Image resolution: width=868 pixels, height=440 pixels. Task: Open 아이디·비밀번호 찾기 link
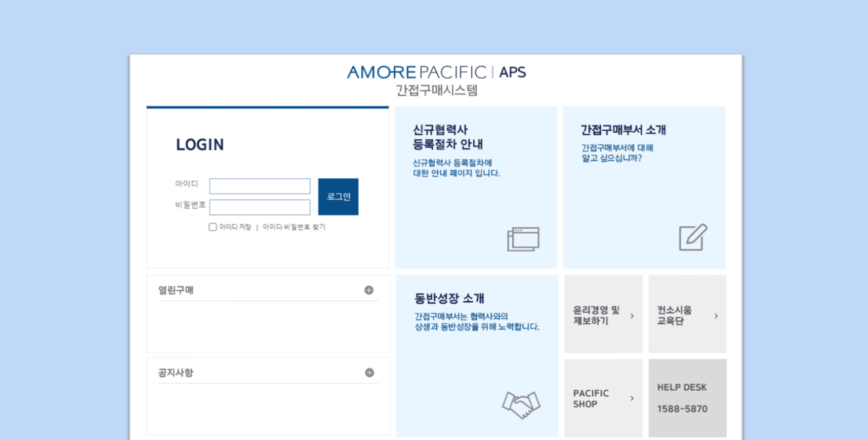[x=294, y=227]
